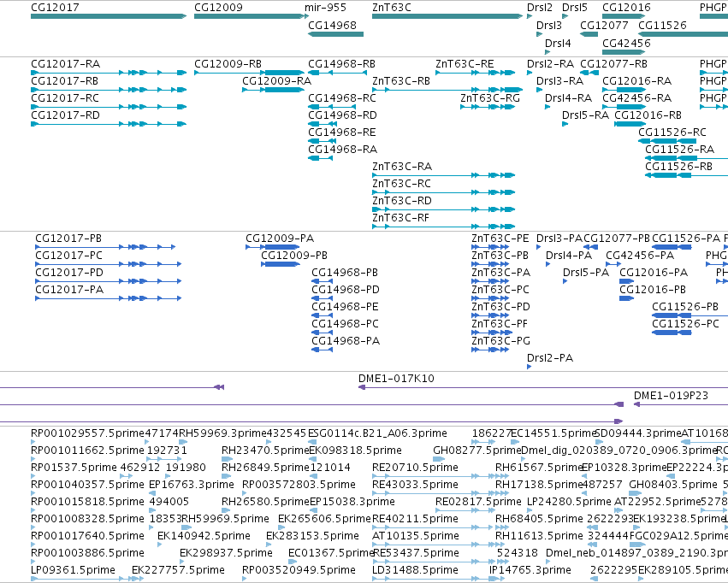728x583 pixels.
Task: Select EST LD31488.5prime
Action: coord(415,569)
